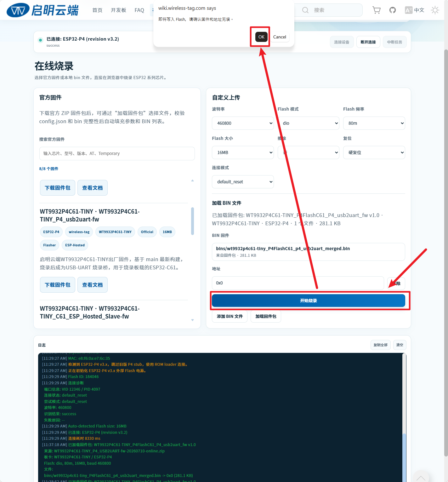This screenshot has height=482, width=448.
Task: Select the 复位 硬复位 dropdown
Action: (374, 152)
